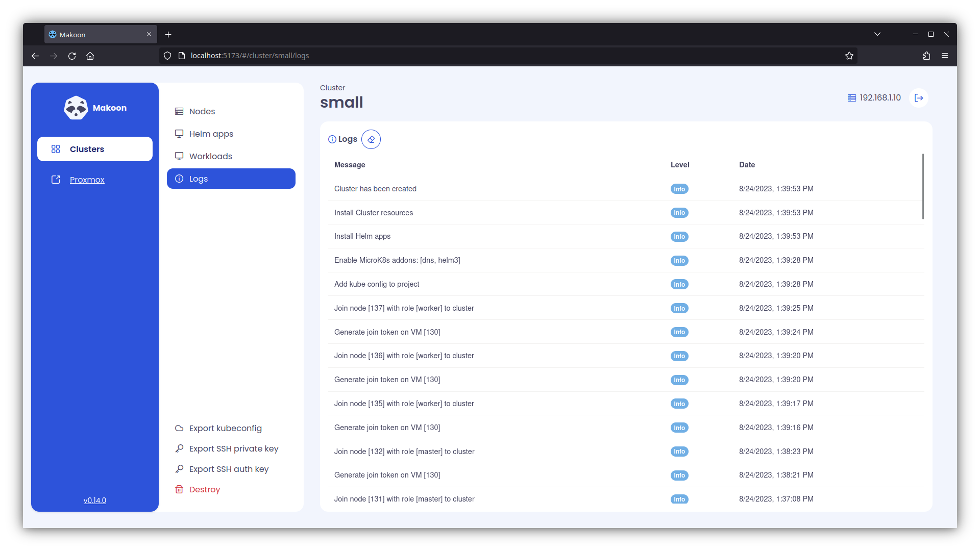Go to the browser home icon

click(x=90, y=56)
